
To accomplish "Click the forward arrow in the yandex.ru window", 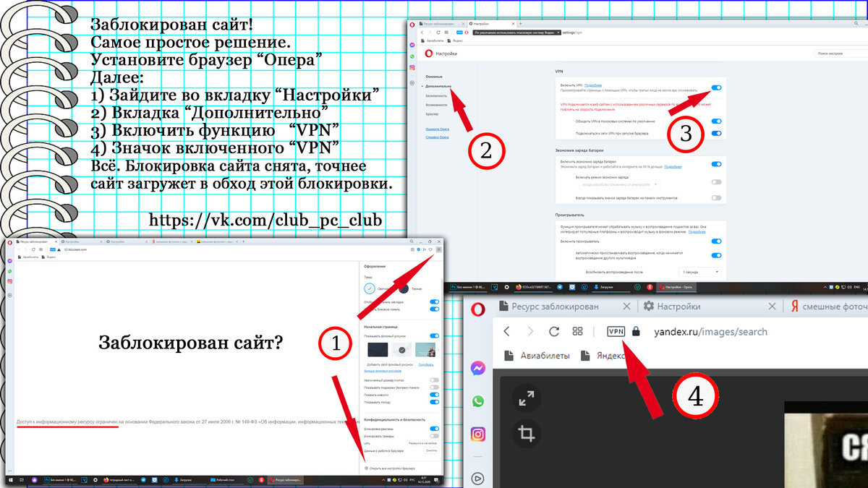I will coord(530,331).
